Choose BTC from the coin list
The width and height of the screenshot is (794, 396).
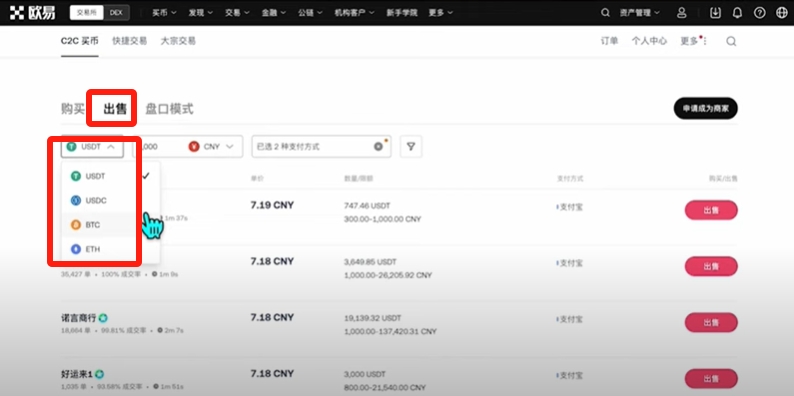tap(111, 225)
